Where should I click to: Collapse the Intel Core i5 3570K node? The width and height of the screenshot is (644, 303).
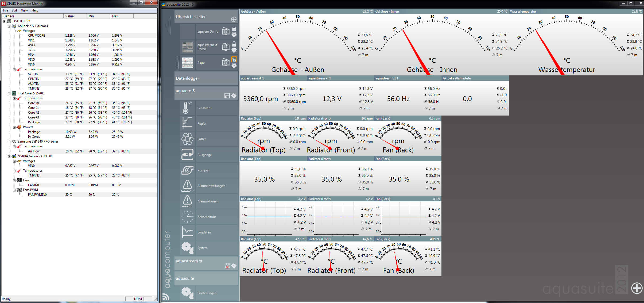click(9, 93)
